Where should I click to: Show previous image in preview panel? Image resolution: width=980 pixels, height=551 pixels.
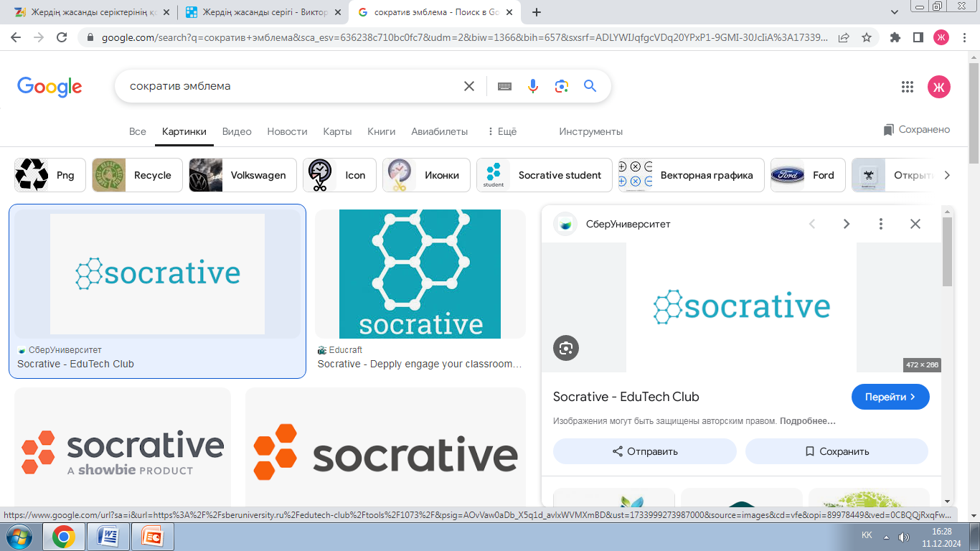click(812, 224)
